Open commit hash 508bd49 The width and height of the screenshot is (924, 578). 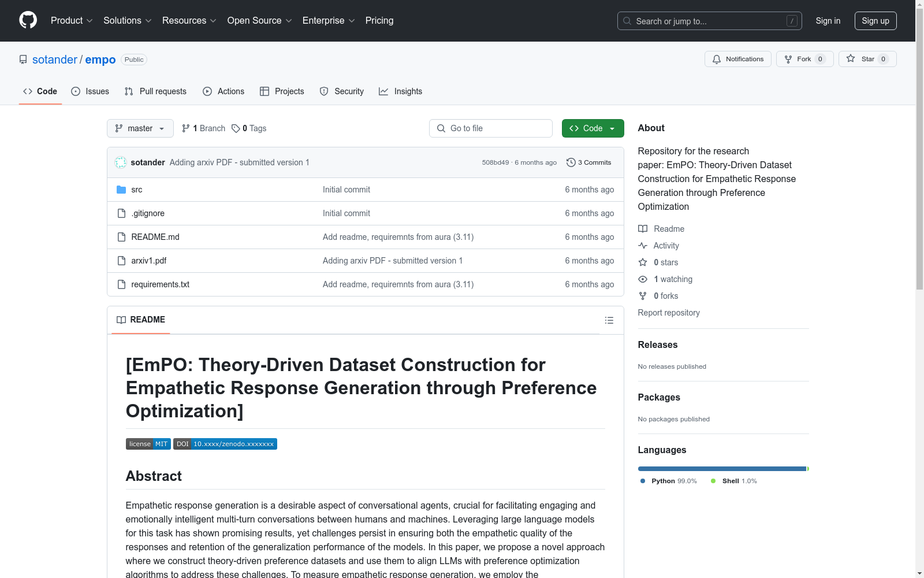(x=495, y=162)
